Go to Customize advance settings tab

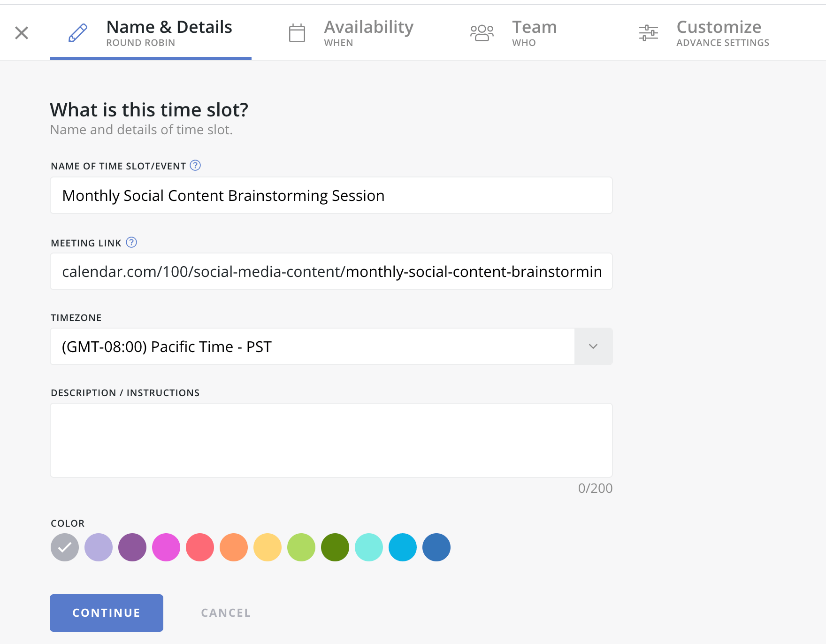704,33
